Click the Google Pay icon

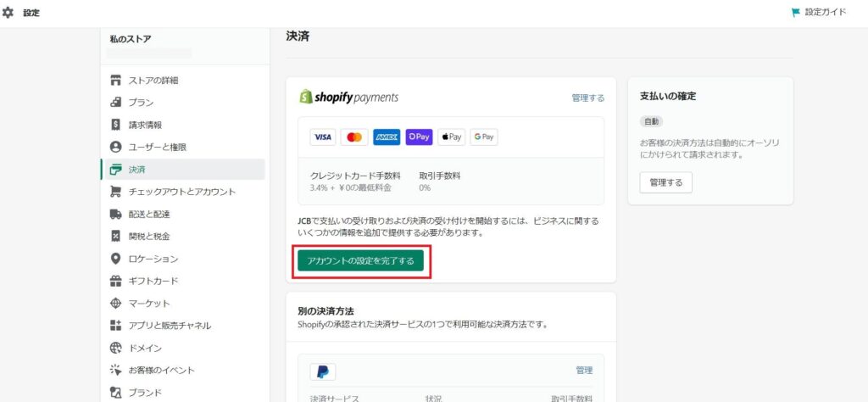[x=484, y=137]
